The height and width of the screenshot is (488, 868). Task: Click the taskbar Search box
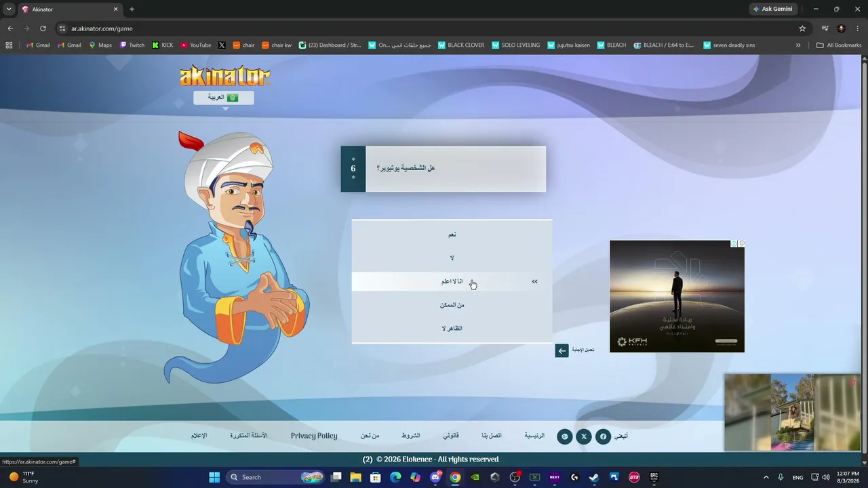click(275, 477)
